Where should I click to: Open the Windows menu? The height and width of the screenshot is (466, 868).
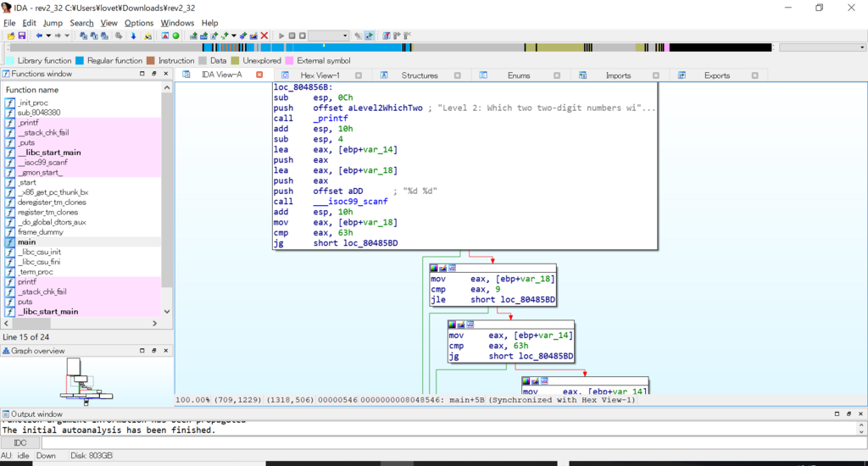177,23
